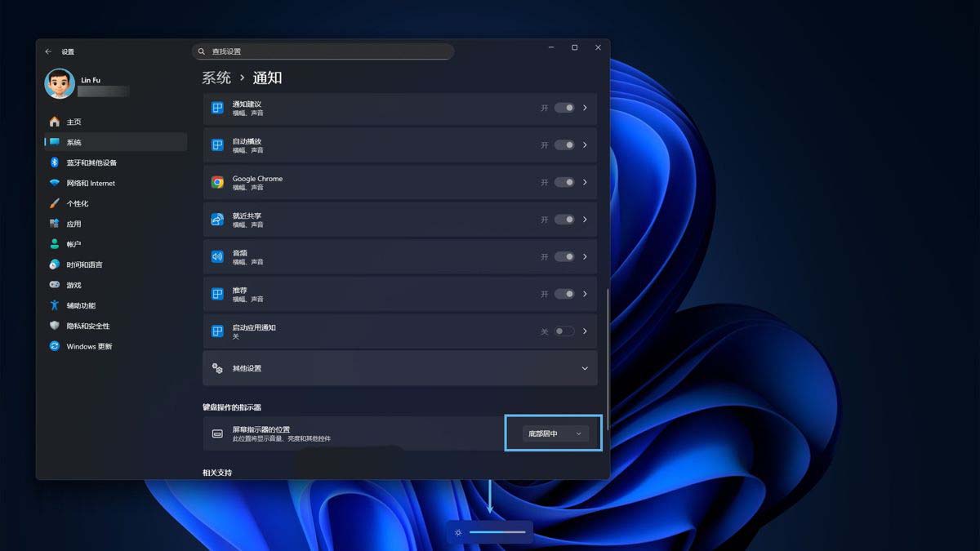Open Google Chrome row's right chevron

(585, 182)
